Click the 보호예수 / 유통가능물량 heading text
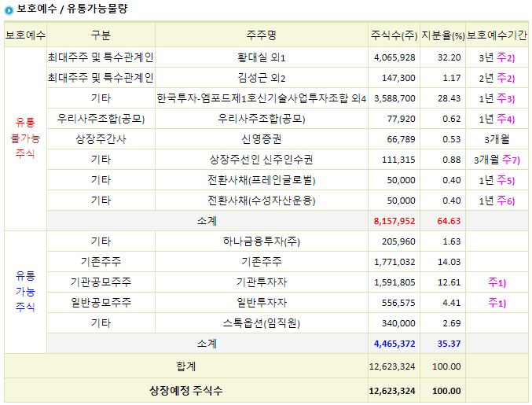The image size is (532, 405). (72, 9)
